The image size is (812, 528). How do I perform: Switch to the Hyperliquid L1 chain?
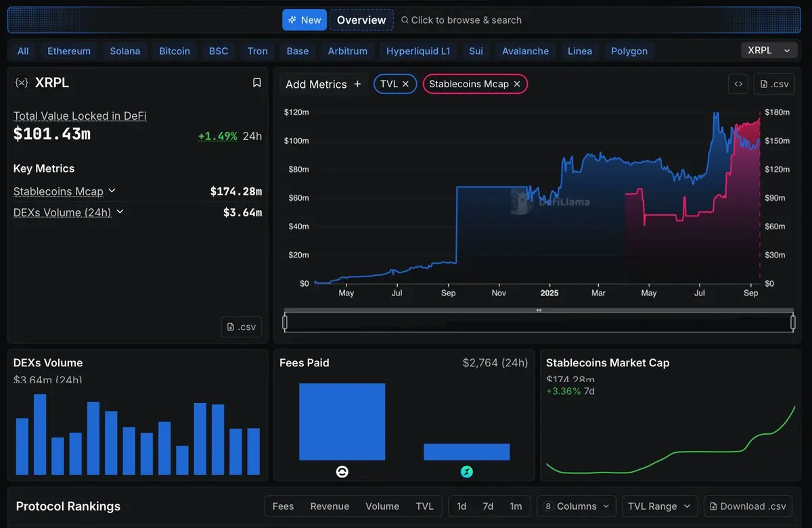418,51
